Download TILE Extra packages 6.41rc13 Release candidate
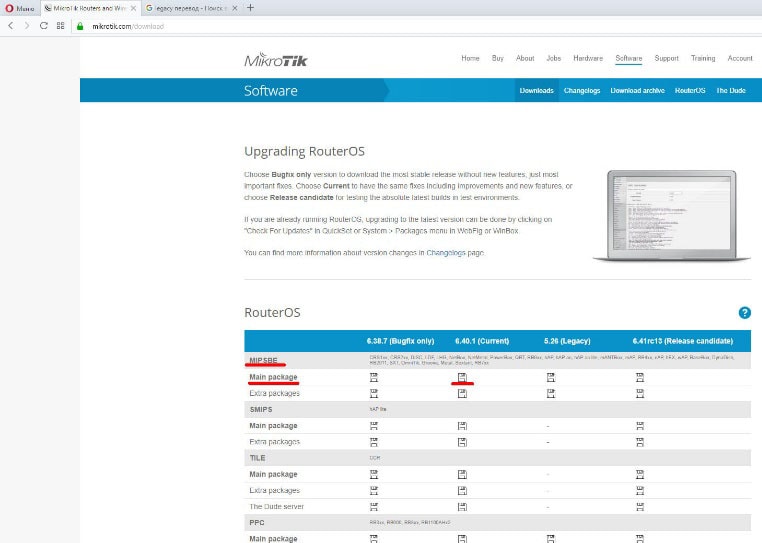The image size is (762, 543). 640,490
